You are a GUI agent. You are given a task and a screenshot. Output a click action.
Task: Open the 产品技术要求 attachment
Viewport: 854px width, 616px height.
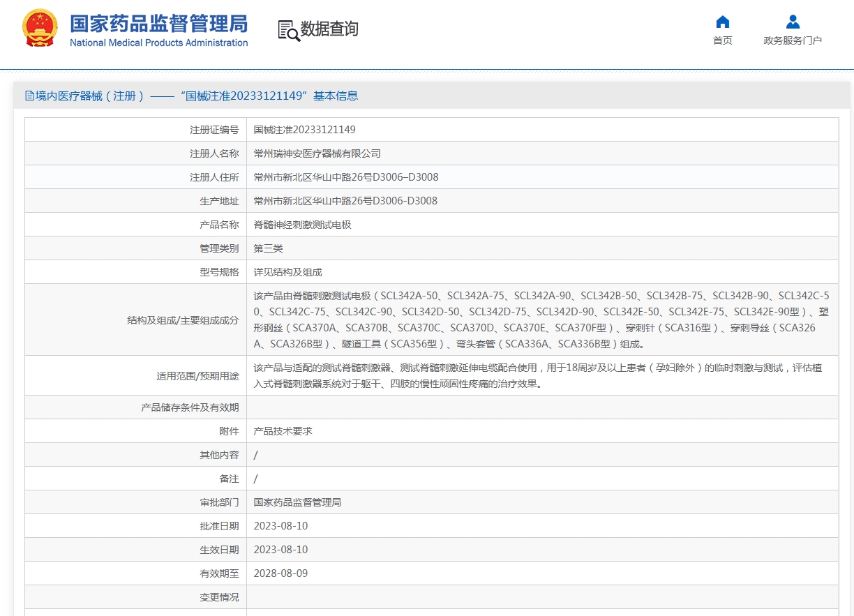click(283, 431)
